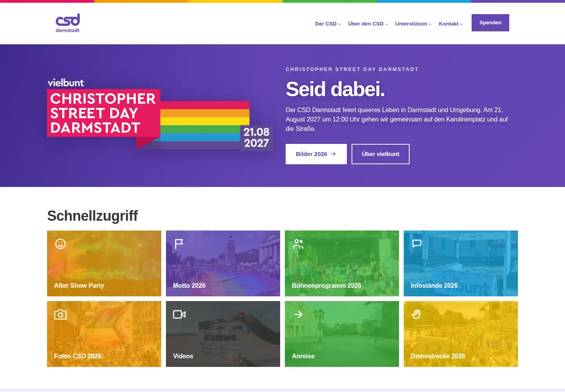This screenshot has width=565, height=392.
Task: Expand the Kontakt menu chevron
Action: (461, 24)
